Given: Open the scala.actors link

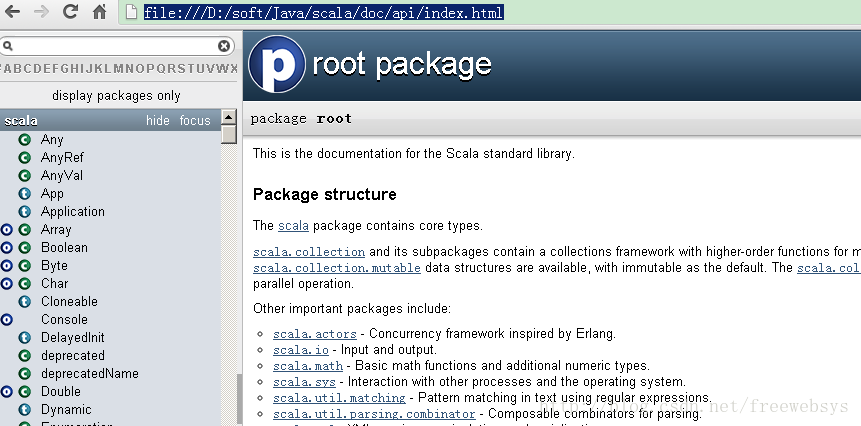Looking at the screenshot, I should tap(315, 334).
